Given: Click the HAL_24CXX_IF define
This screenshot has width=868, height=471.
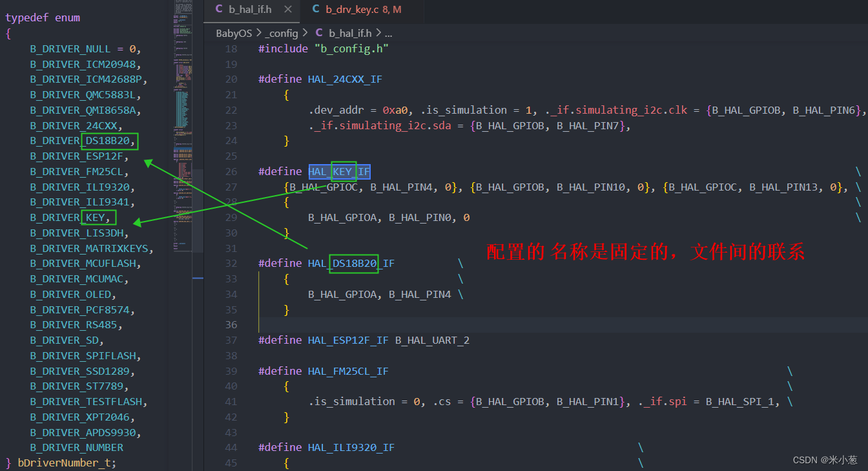Looking at the screenshot, I should 345,79.
